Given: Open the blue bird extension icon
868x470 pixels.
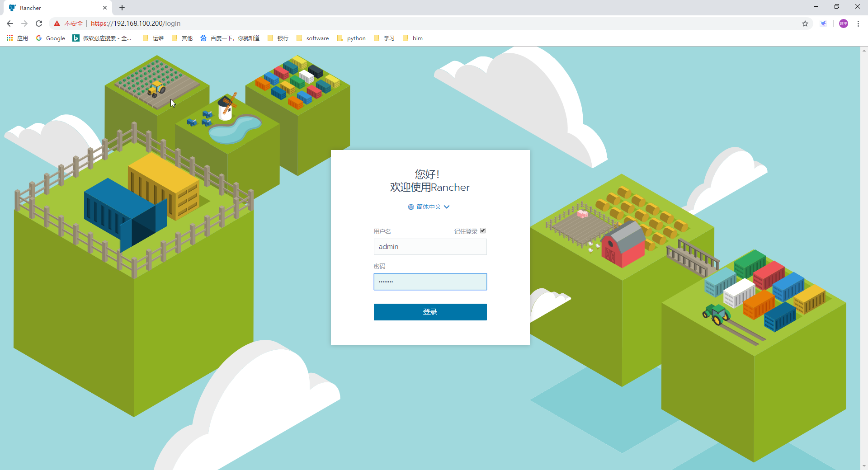Looking at the screenshot, I should [x=823, y=23].
